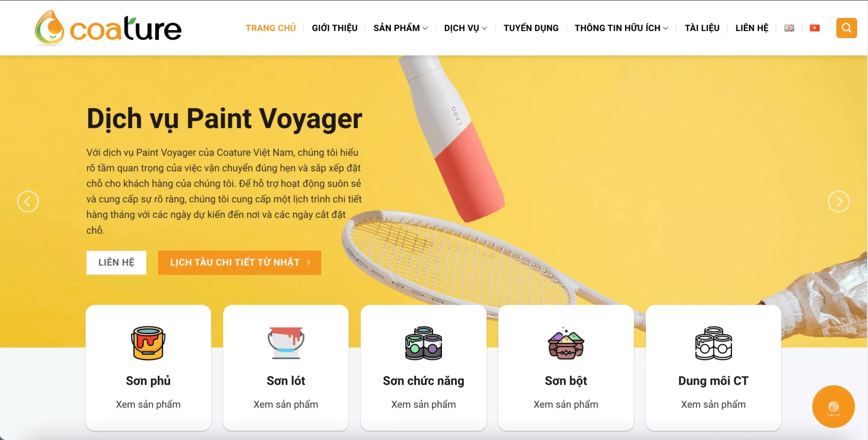Advance to the next banner slide
868x440 pixels.
click(x=839, y=202)
